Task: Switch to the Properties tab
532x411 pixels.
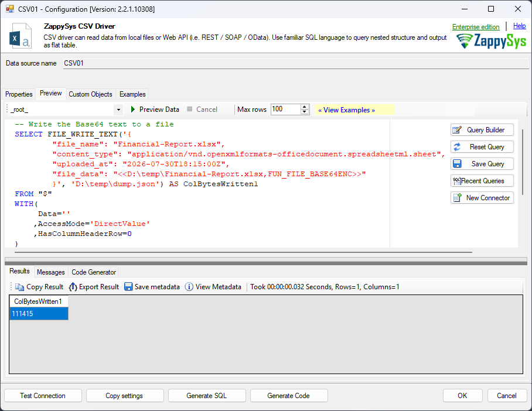Action: (x=19, y=94)
